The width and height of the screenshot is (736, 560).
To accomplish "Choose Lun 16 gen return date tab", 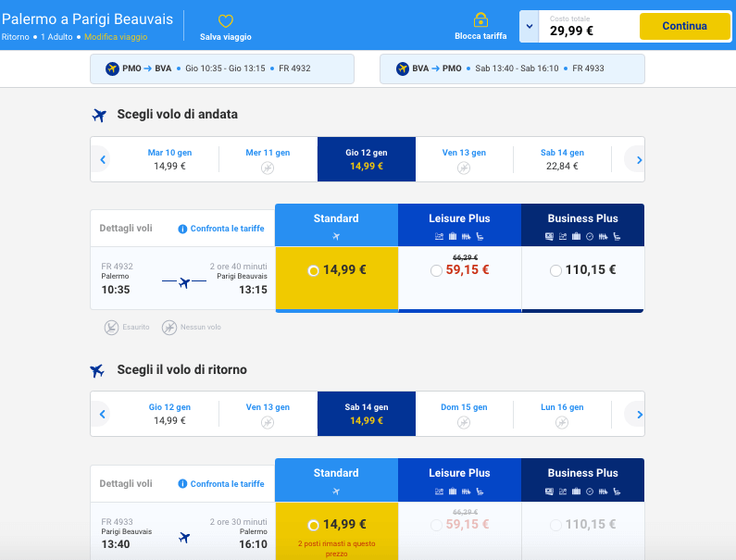I will coord(563,414).
